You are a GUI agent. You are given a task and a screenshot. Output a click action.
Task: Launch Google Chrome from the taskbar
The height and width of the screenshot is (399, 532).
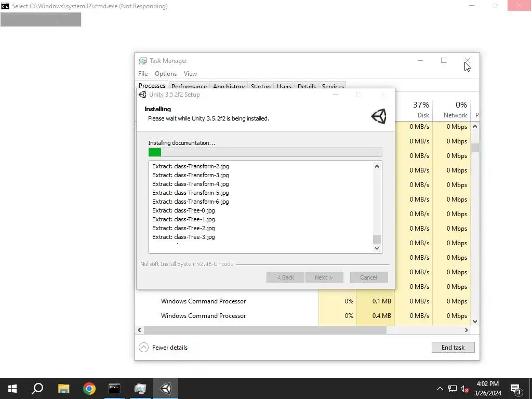[89, 389]
